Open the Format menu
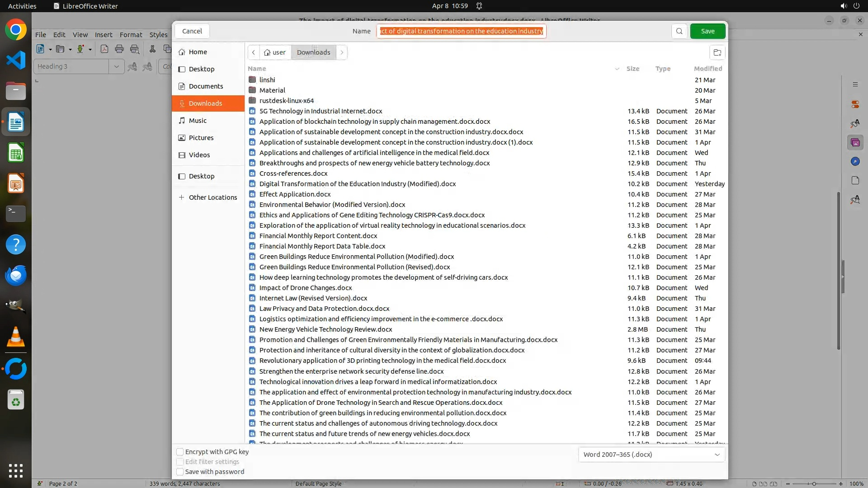The image size is (868, 488). 131,35
